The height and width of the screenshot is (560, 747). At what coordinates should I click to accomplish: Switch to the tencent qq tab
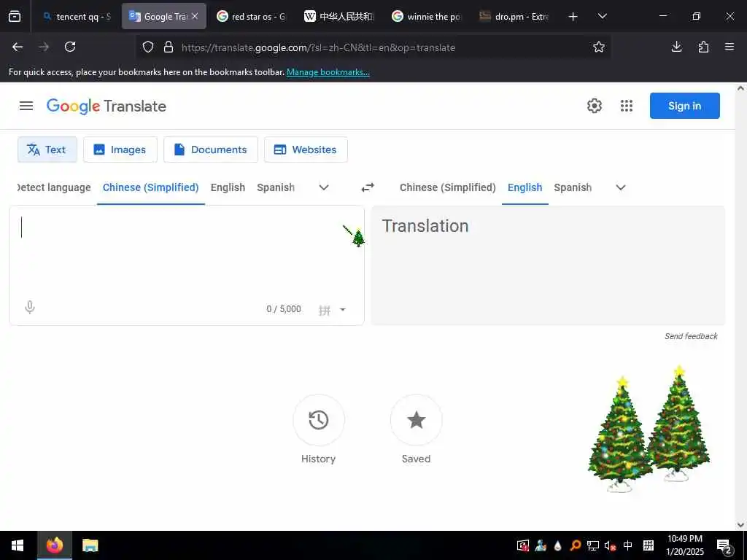pos(76,17)
